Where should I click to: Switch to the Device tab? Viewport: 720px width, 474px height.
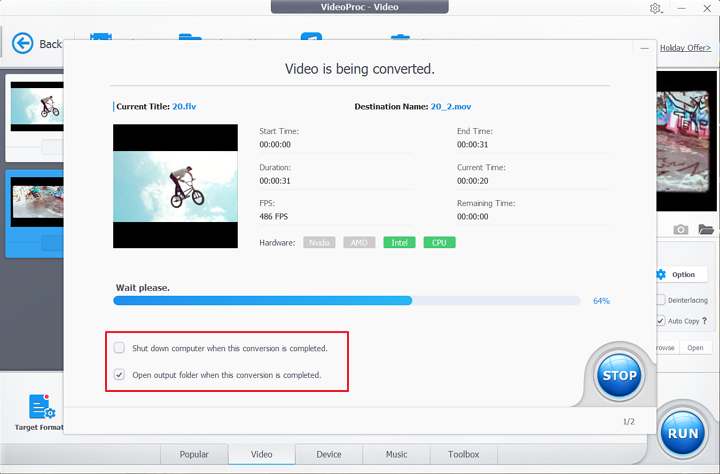[329, 454]
